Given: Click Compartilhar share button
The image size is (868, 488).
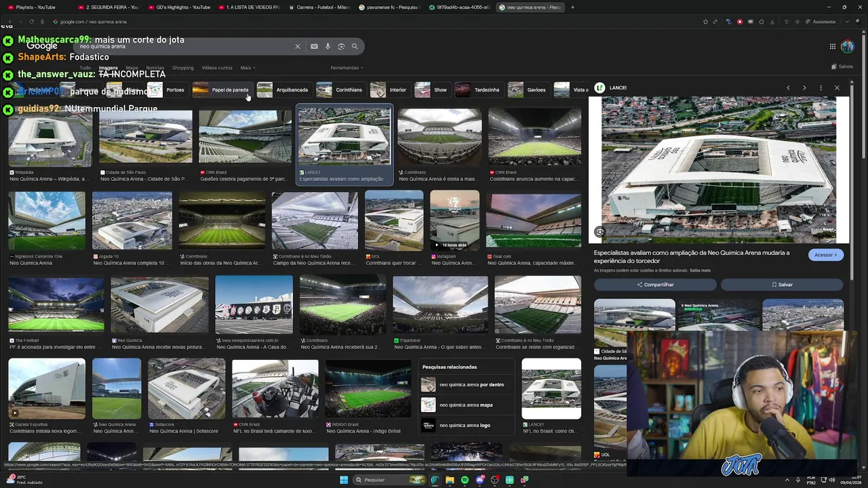Looking at the screenshot, I should point(655,285).
